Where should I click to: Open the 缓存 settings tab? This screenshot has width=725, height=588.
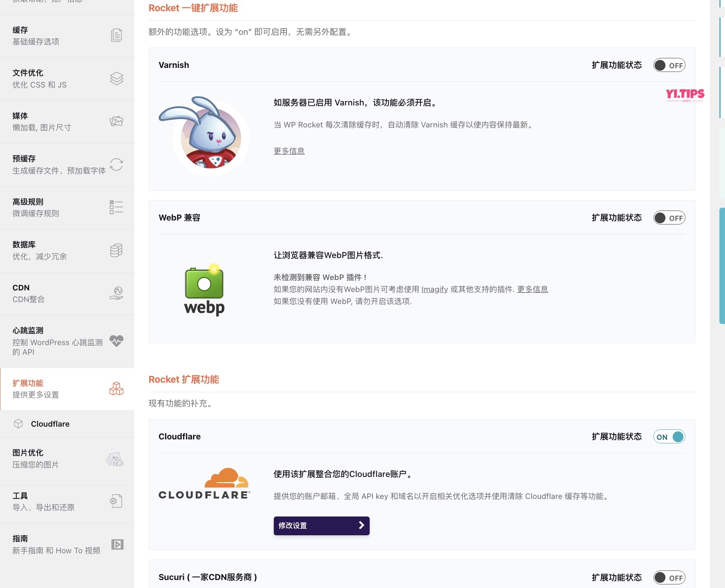67,36
